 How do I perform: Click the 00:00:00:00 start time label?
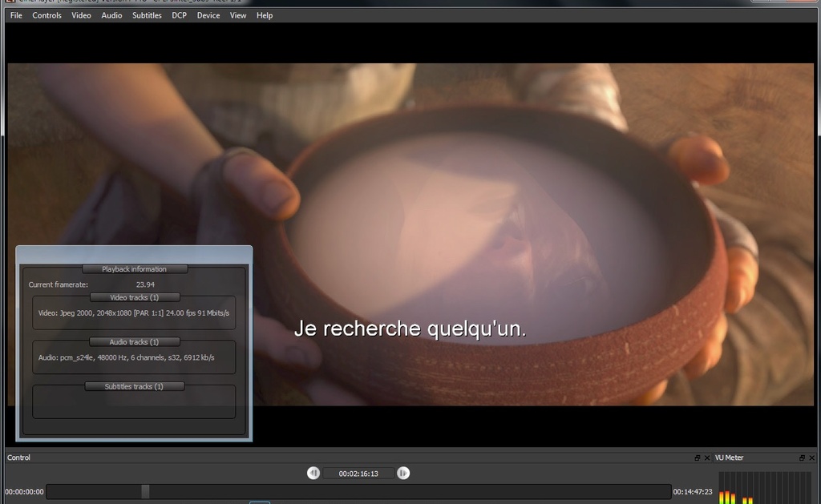pos(24,492)
